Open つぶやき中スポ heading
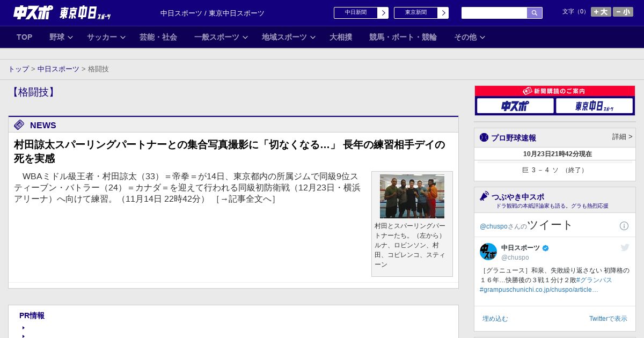644x338 pixels. (518, 197)
